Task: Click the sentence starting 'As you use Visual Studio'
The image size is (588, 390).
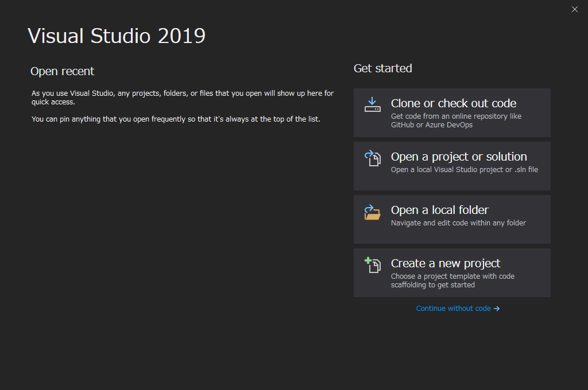Action: pyautogui.click(x=183, y=97)
